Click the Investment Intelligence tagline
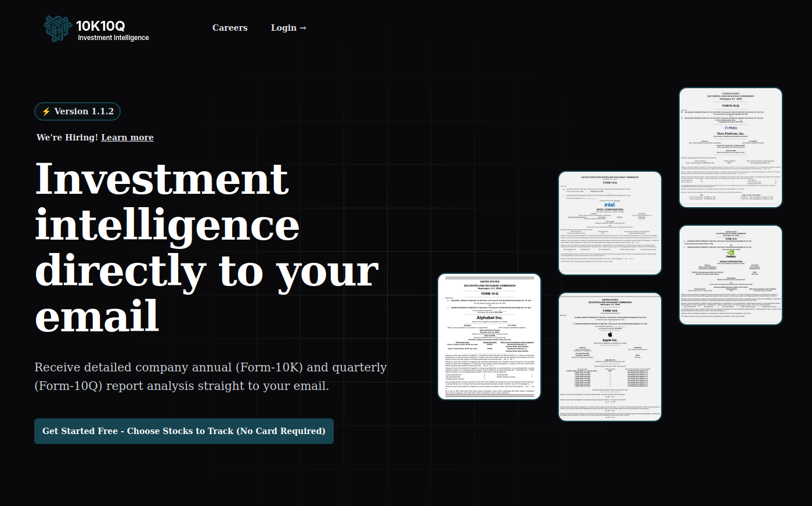 [x=113, y=38]
